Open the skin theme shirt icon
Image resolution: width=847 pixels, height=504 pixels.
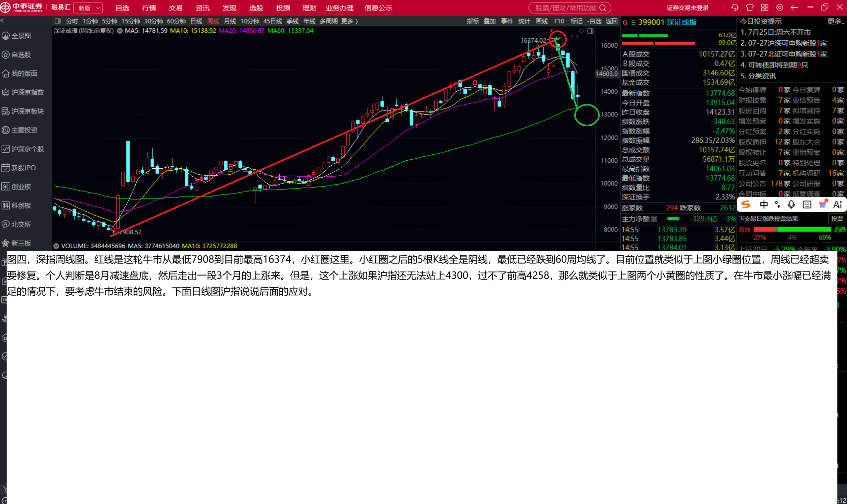(x=750, y=8)
